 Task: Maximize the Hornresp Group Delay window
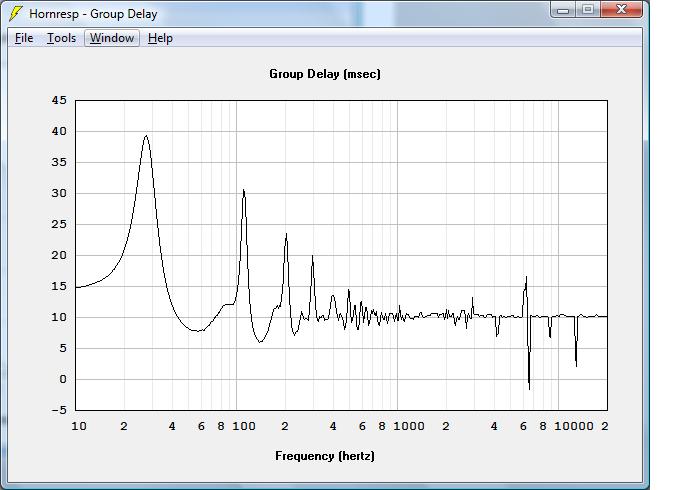pos(588,10)
